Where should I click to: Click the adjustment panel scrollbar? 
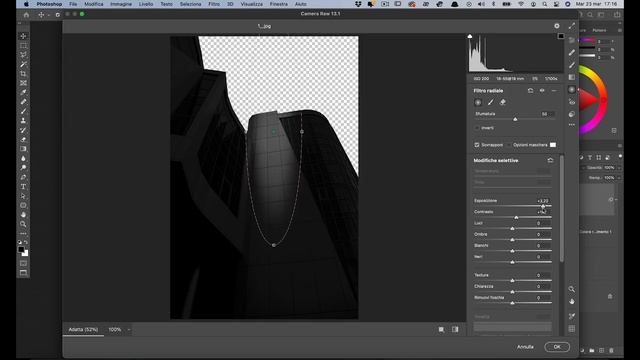click(x=562, y=208)
